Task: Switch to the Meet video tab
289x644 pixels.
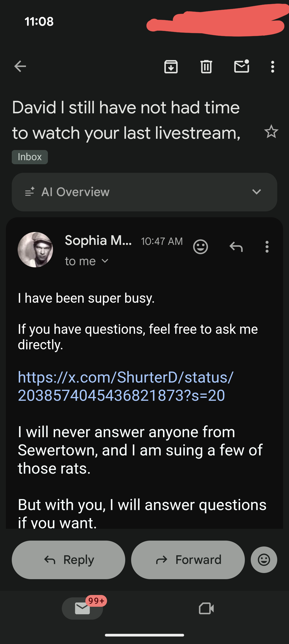Action: tap(206, 608)
